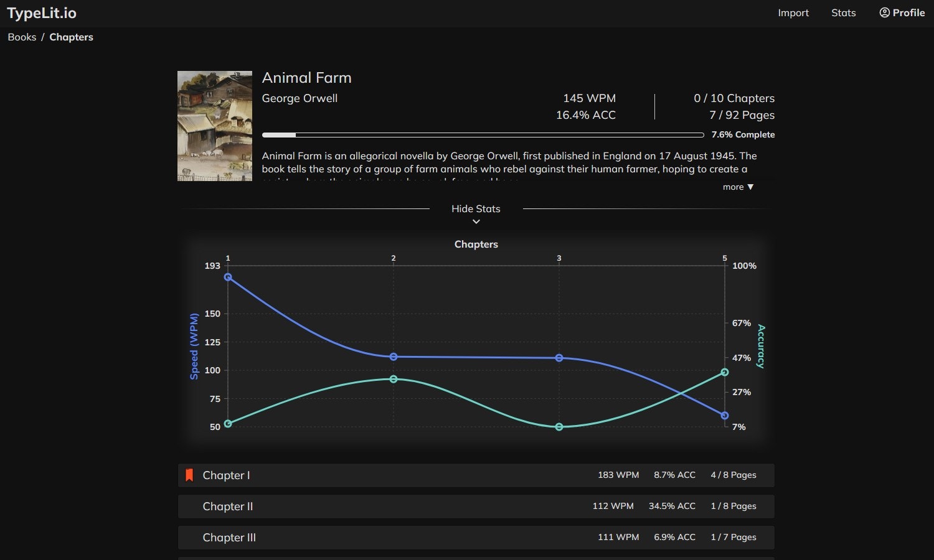
Task: Click the 145 WPM stat
Action: (589, 98)
